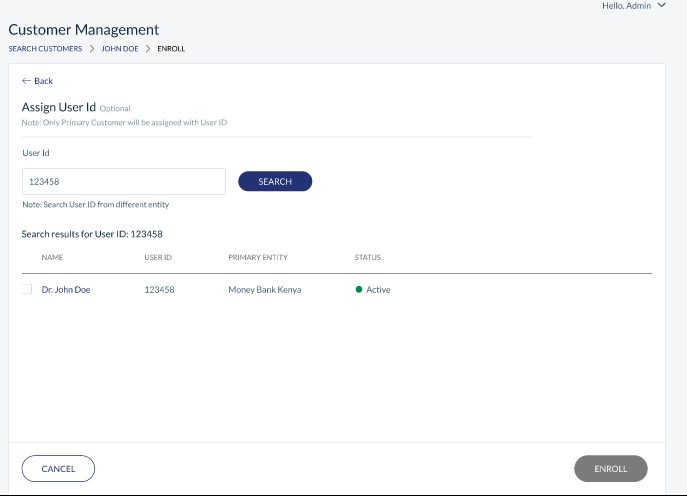Viewport: 687px width, 496px height.
Task: Sort by the STATUS column header
Action: [x=368, y=257]
